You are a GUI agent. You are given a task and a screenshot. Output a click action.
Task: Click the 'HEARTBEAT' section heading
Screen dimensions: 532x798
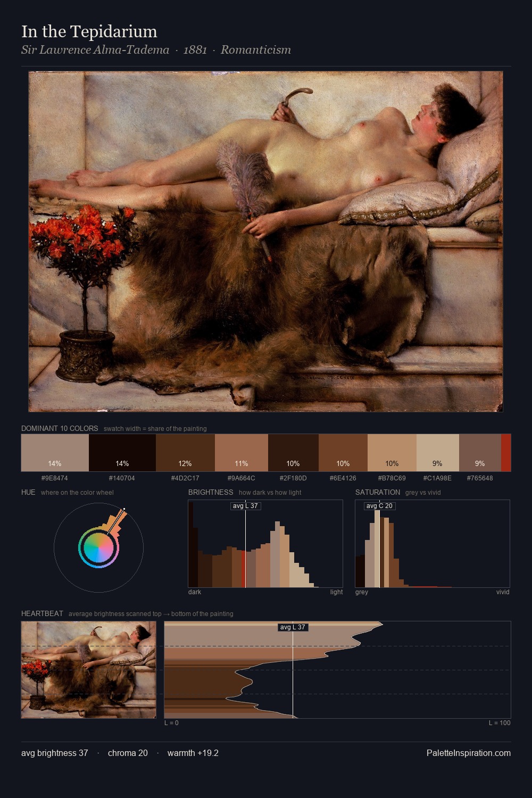pos(42,613)
